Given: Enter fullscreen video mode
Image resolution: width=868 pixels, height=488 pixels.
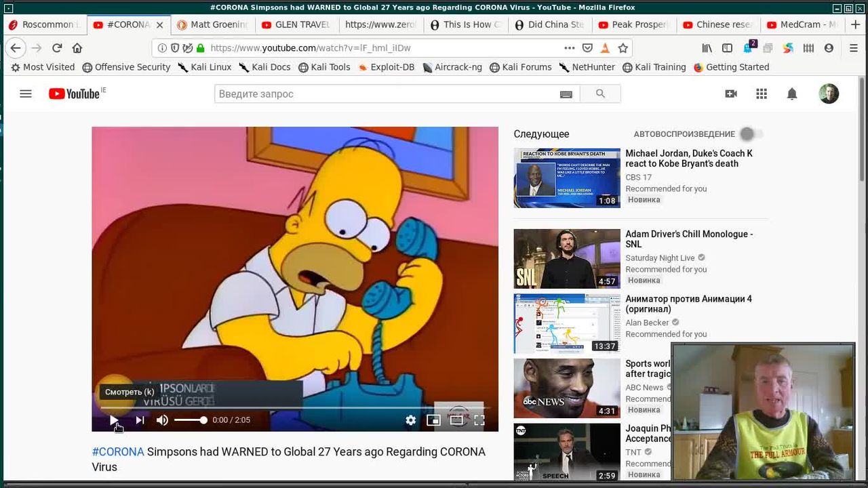Looking at the screenshot, I should pos(479,420).
